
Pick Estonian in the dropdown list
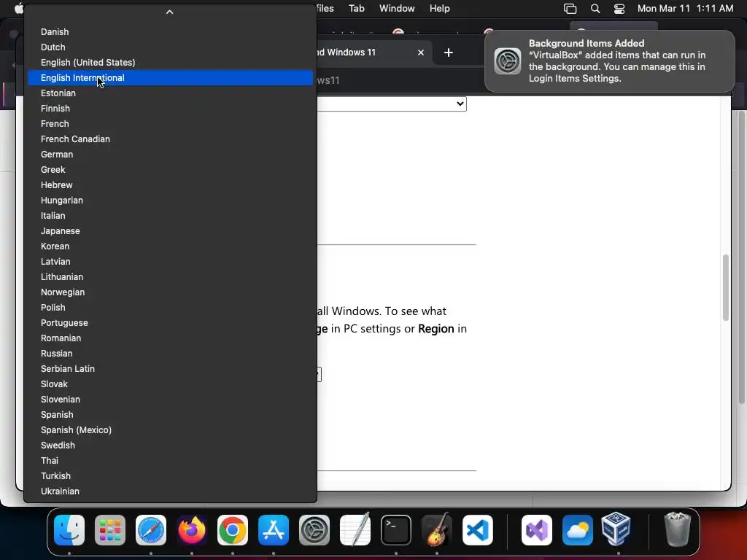170,93
